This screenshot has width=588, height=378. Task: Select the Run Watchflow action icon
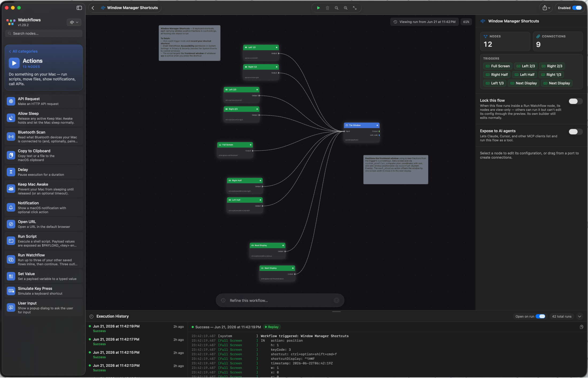(11, 259)
